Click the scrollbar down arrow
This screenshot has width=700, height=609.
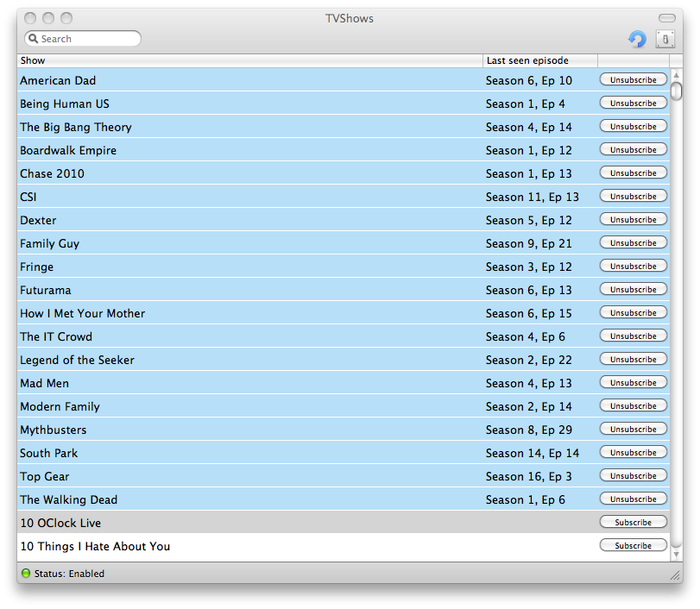[677, 554]
